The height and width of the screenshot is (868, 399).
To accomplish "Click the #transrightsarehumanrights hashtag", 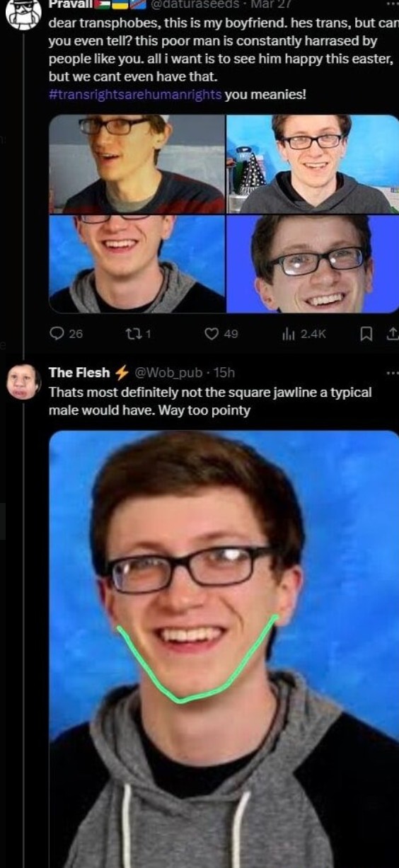I will (x=135, y=95).
